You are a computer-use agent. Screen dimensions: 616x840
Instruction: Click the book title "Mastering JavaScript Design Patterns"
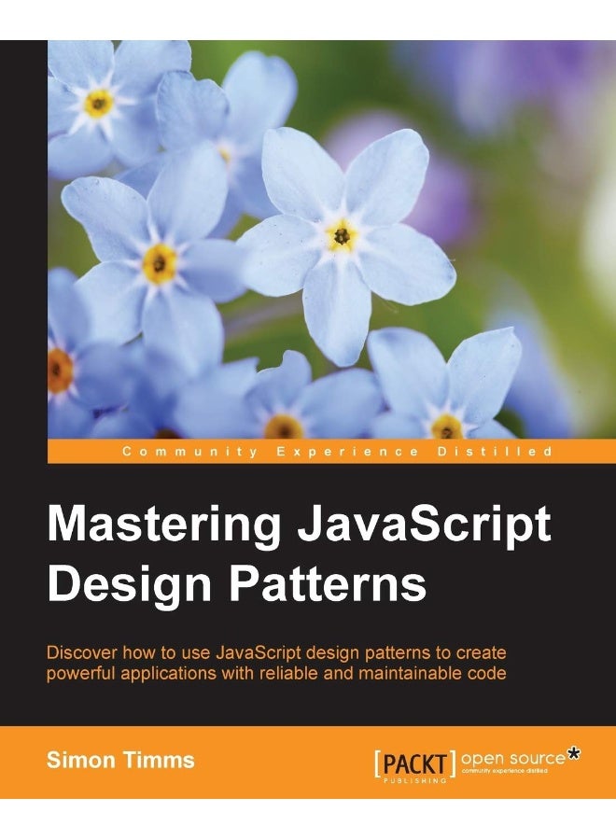click(x=299, y=555)
